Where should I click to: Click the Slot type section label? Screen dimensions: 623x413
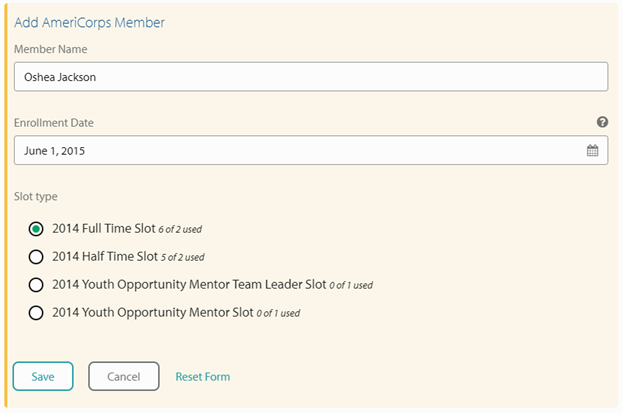click(x=36, y=195)
